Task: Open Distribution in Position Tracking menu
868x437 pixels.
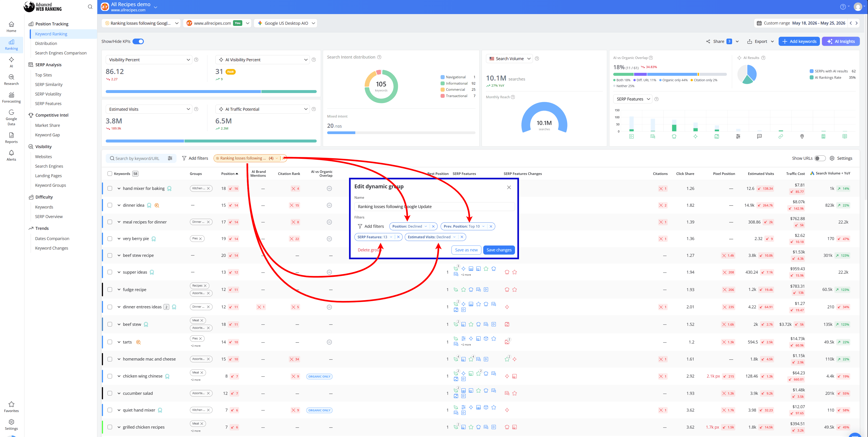Action: (46, 44)
